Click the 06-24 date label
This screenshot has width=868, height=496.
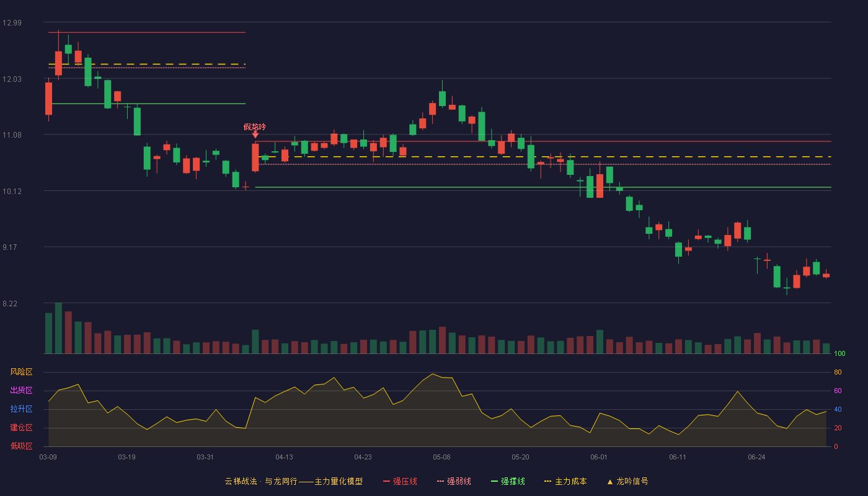[756, 457]
